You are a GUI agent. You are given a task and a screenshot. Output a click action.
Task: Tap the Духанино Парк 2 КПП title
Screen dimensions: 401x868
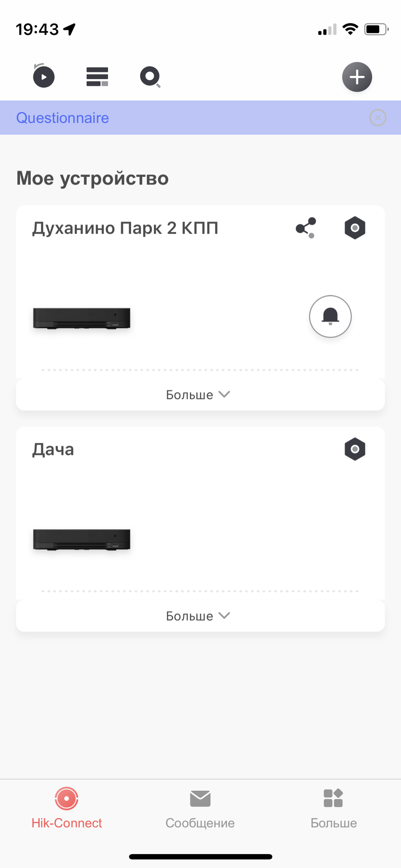coord(125,228)
